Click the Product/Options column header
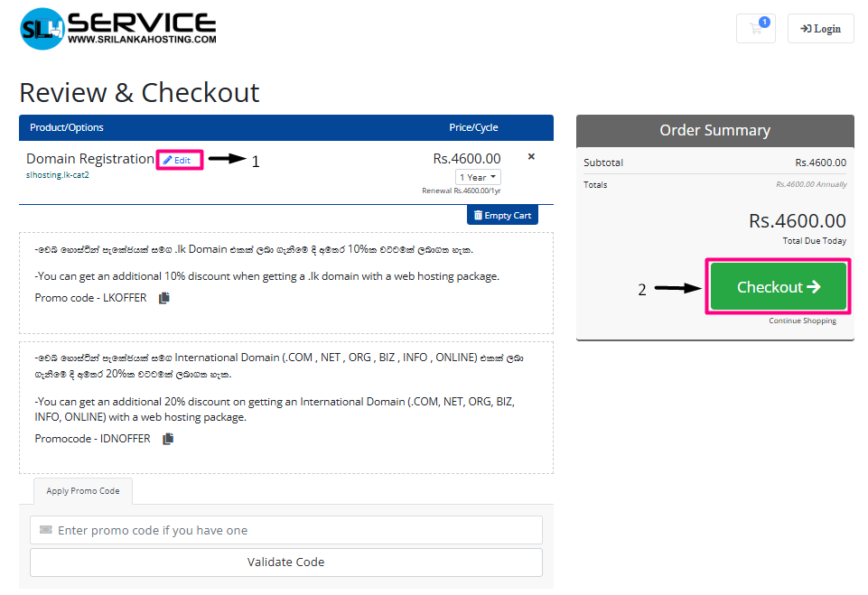 click(x=67, y=127)
